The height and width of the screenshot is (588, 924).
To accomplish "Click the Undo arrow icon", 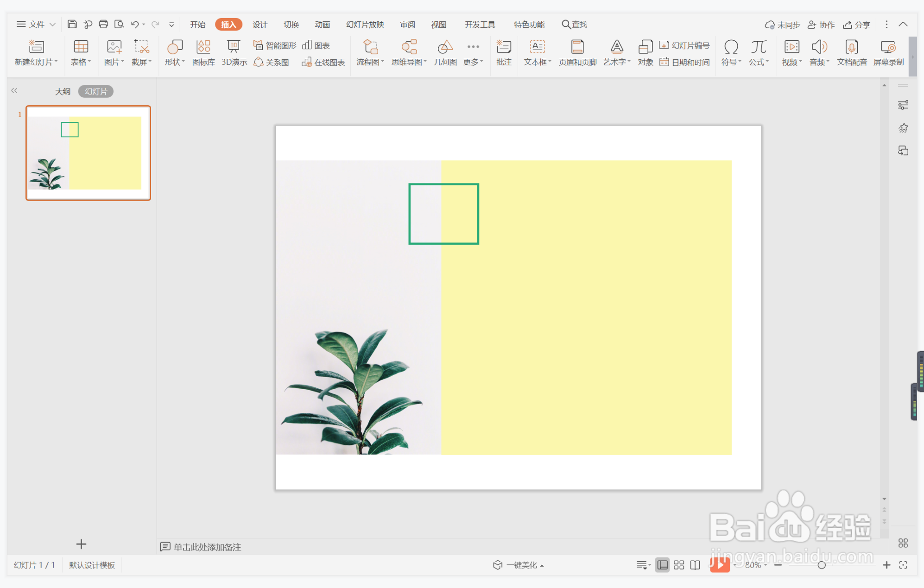I will point(134,24).
